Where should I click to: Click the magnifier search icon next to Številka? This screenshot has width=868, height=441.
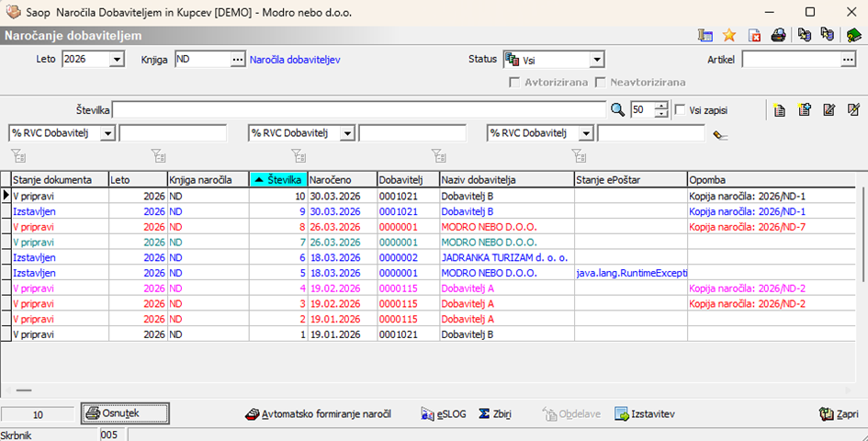[618, 109]
